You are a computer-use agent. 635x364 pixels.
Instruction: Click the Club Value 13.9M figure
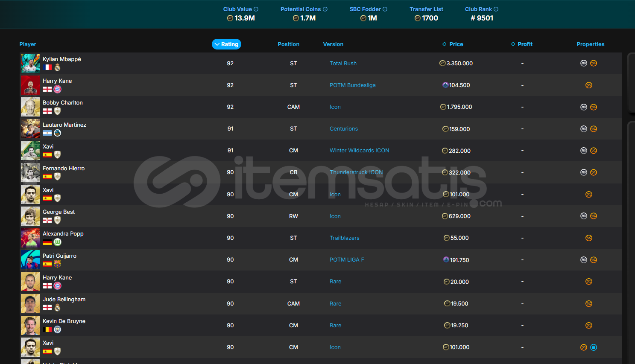coord(245,18)
